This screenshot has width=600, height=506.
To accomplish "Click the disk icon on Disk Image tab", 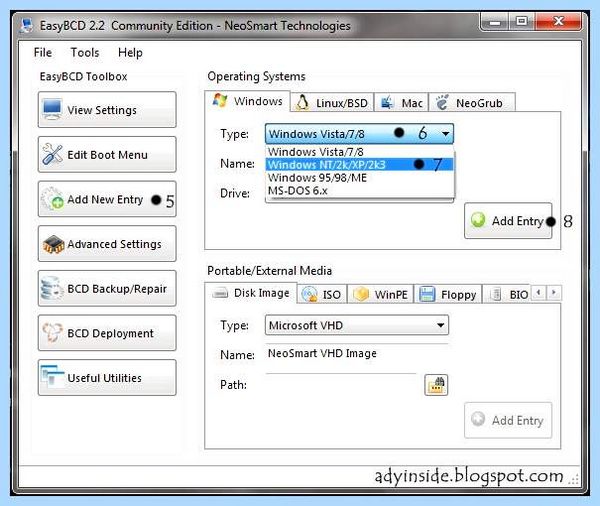I will pos(220,293).
